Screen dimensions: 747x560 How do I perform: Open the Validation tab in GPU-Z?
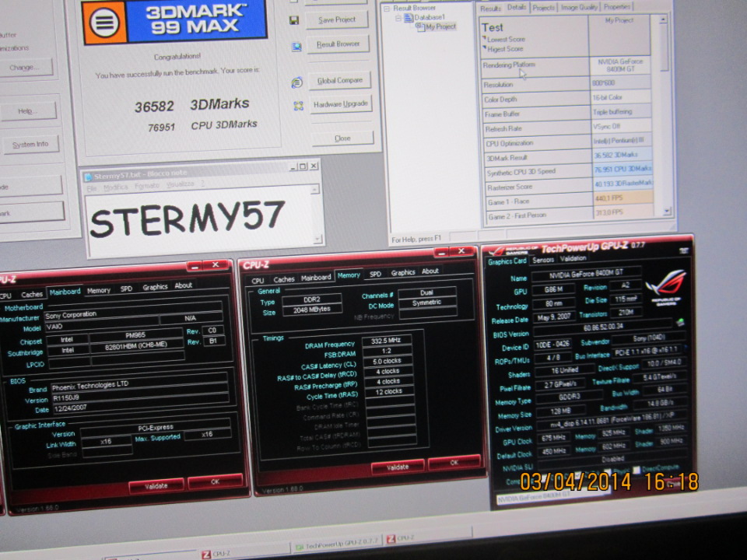pos(573,258)
